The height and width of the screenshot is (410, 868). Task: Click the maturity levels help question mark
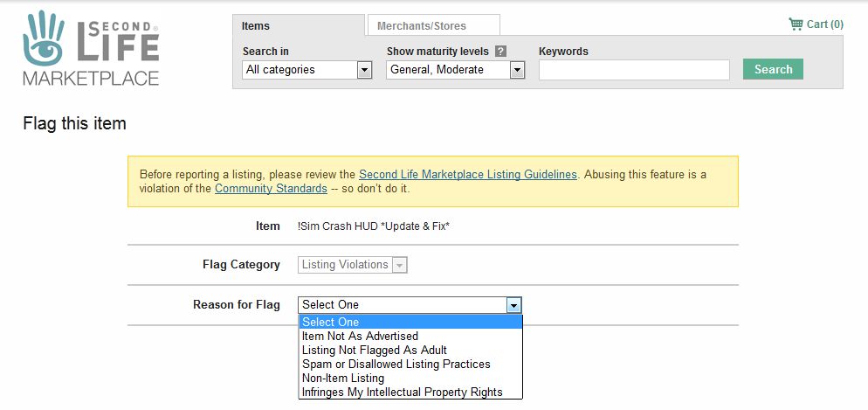coord(500,52)
